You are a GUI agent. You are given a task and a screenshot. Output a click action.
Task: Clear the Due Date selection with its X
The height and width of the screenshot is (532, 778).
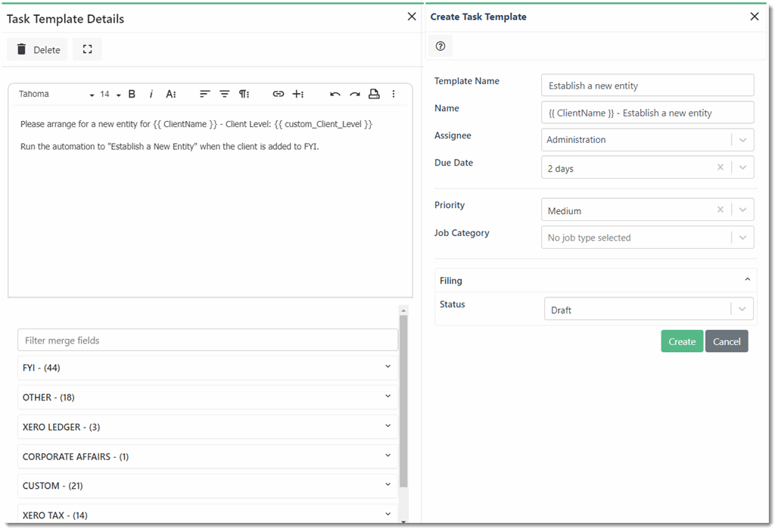click(720, 167)
